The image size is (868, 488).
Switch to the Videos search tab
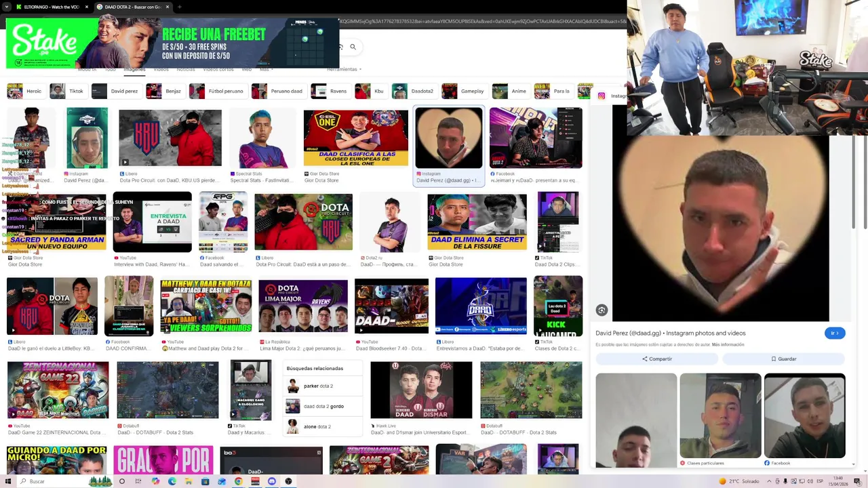(161, 69)
